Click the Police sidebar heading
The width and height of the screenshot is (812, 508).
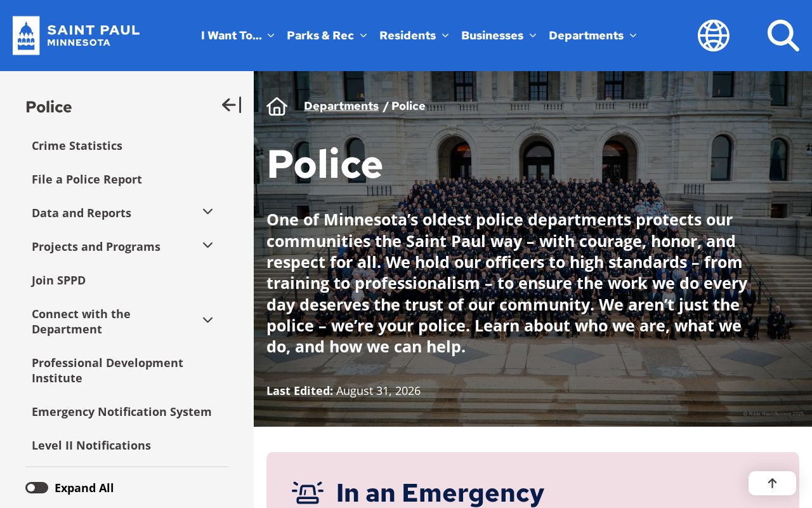[x=49, y=107]
